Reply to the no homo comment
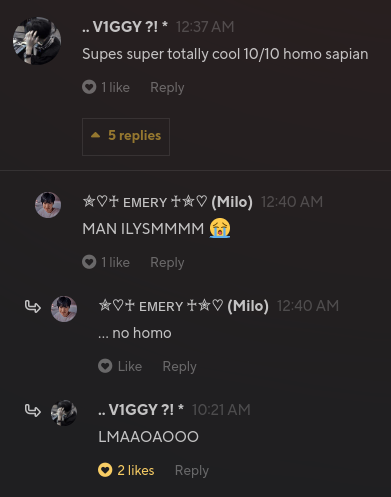Screen dimensions: 391x497 (x=179, y=366)
